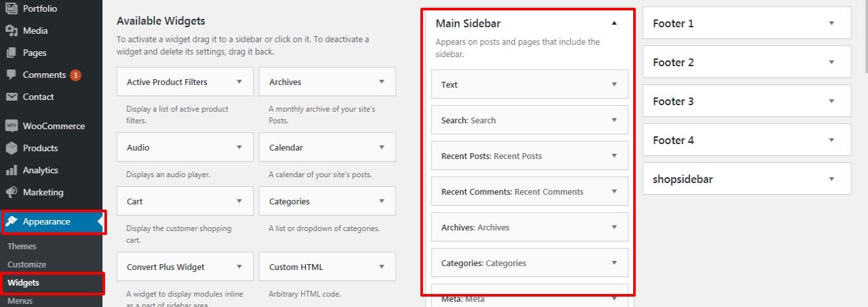Click the Analytics bar chart icon
Screen dimensions: 868x307
coord(11,170)
